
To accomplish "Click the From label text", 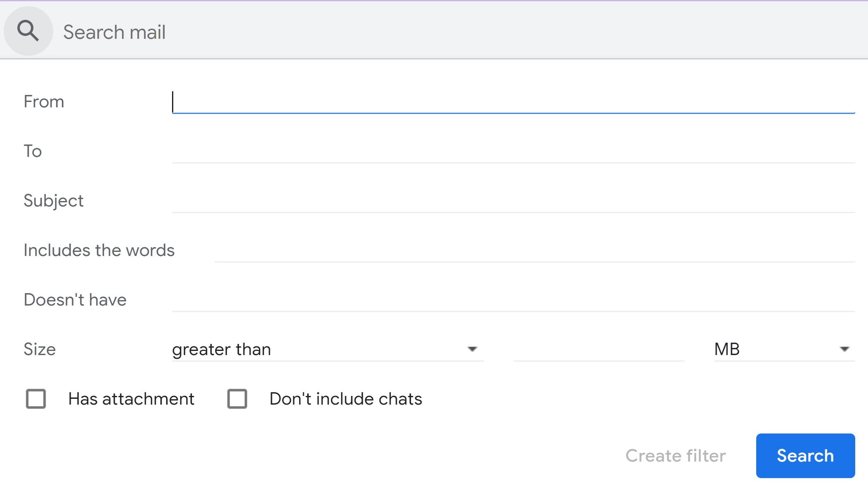I will pyautogui.click(x=44, y=102).
